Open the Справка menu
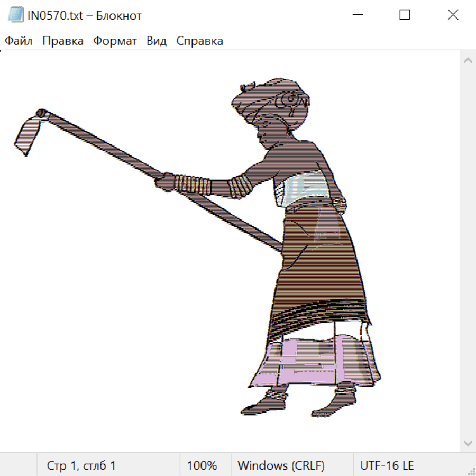The height and width of the screenshot is (476, 476). tap(199, 41)
